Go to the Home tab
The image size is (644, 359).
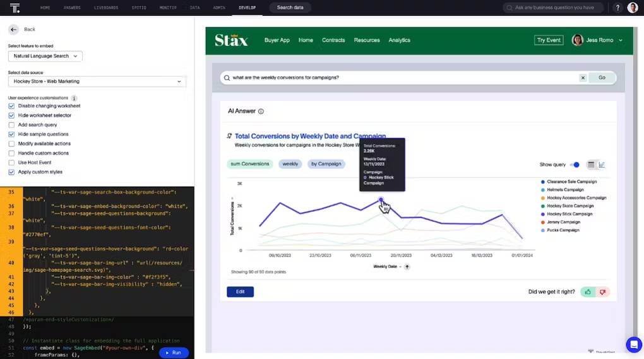click(45, 8)
